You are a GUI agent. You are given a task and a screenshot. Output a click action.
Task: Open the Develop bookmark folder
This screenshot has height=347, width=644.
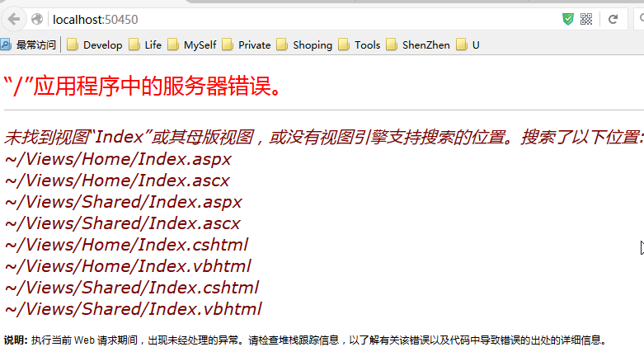[95, 45]
